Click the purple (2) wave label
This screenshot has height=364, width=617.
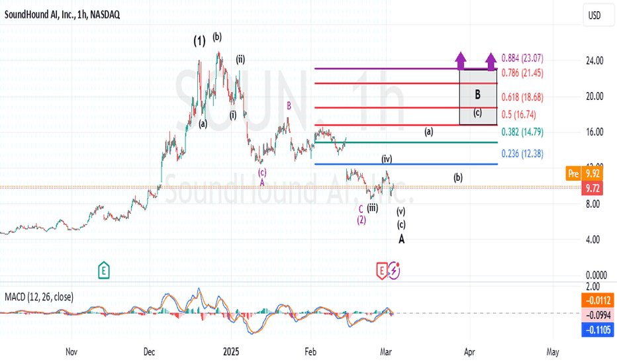361,220
